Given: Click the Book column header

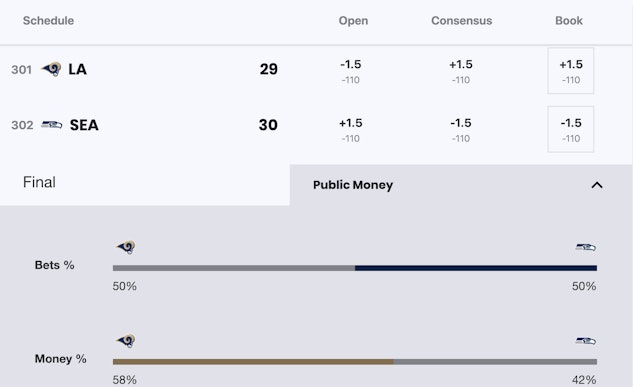Looking at the screenshot, I should pos(569,21).
